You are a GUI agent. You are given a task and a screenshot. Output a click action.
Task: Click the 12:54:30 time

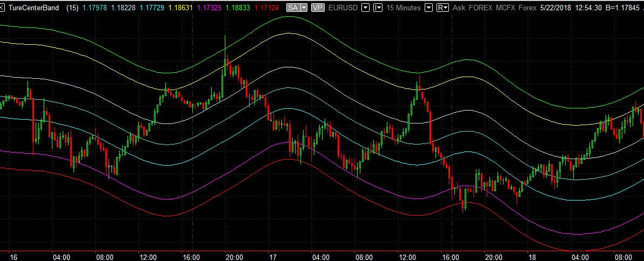[589, 8]
